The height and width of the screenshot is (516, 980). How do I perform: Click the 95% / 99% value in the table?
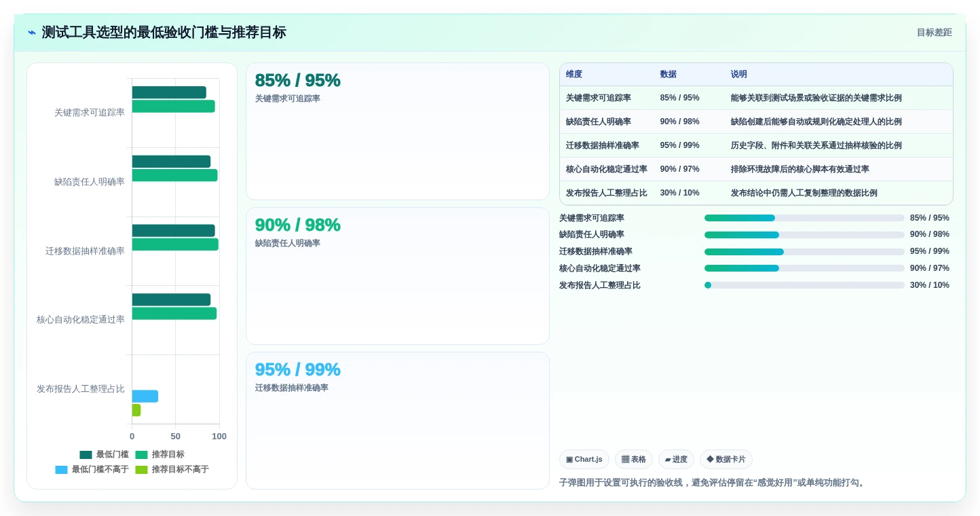679,145
